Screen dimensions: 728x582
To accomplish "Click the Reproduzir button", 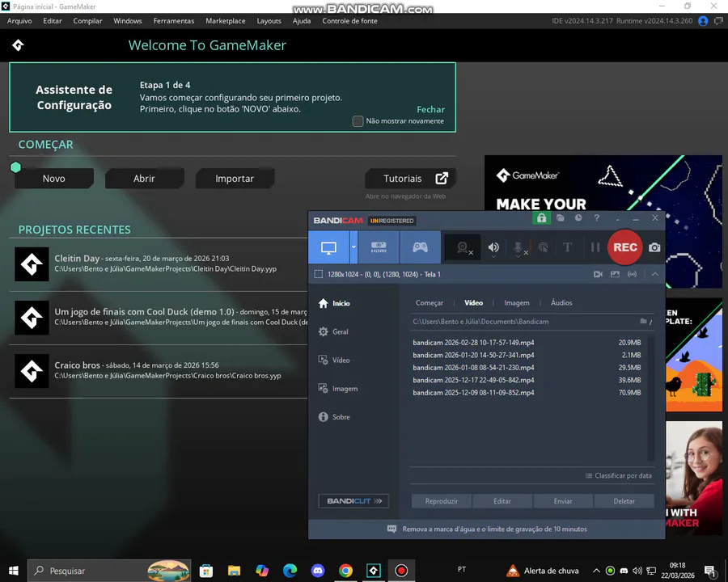I will click(x=441, y=501).
